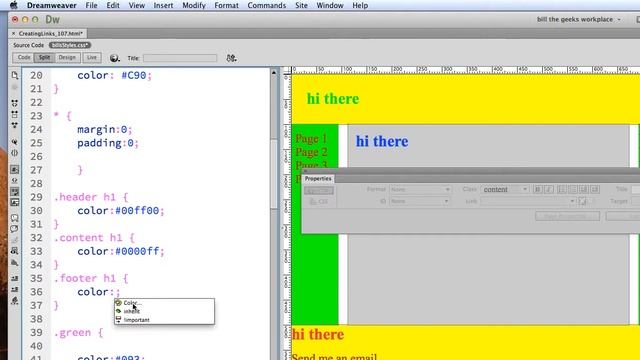Open the Site menu
The width and height of the screenshot is (640, 360).
click(x=301, y=5)
